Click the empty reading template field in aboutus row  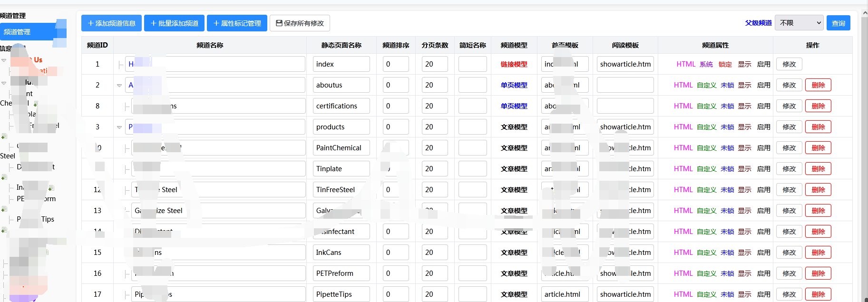coord(625,85)
